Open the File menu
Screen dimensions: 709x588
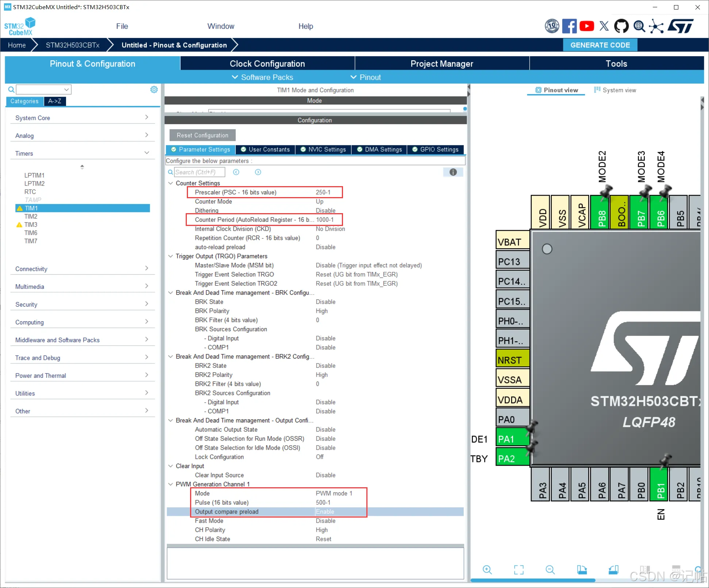point(122,26)
